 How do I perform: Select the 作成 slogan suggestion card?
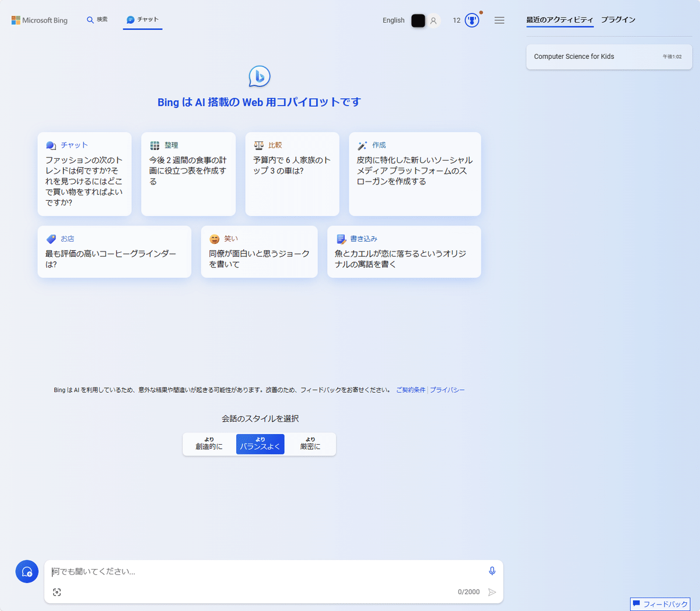[x=415, y=174]
